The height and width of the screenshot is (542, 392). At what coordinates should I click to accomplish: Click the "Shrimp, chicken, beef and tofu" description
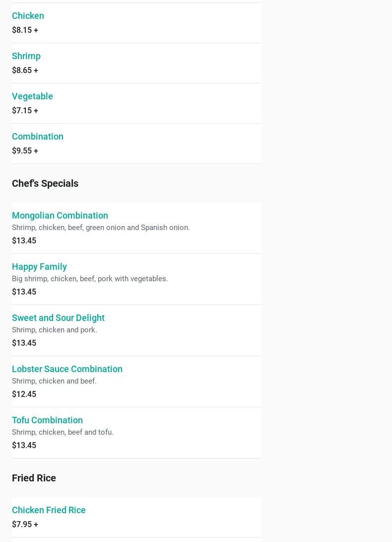[x=63, y=432]
